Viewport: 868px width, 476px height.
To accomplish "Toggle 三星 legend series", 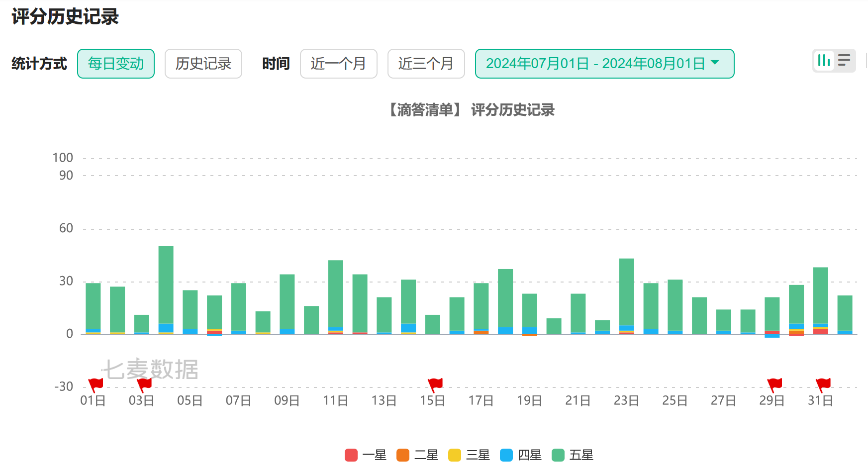I will tap(469, 455).
